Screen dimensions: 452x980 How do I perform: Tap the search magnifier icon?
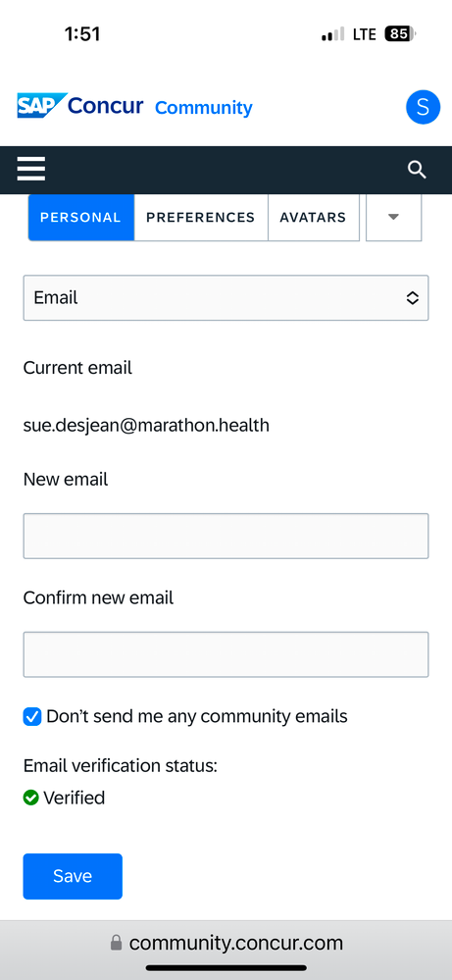coord(417,170)
